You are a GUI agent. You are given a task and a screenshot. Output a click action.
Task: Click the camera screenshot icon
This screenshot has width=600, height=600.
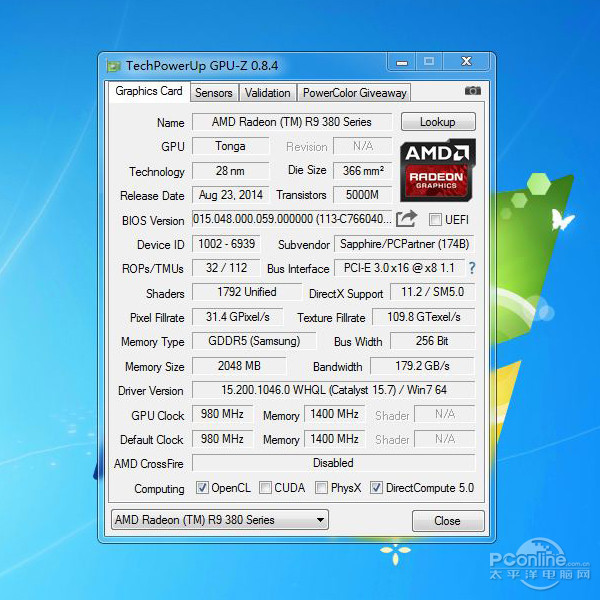coord(473,91)
